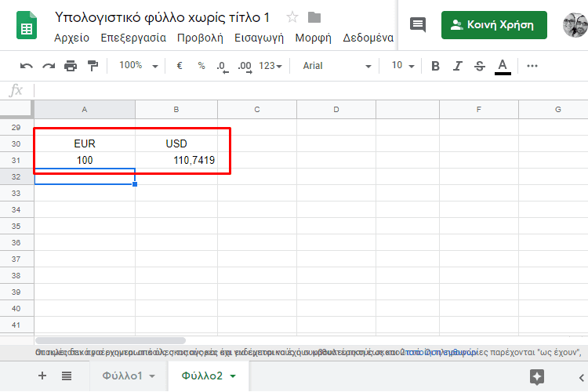Open the Arial font dropdown
The image size is (588, 392).
coord(337,66)
